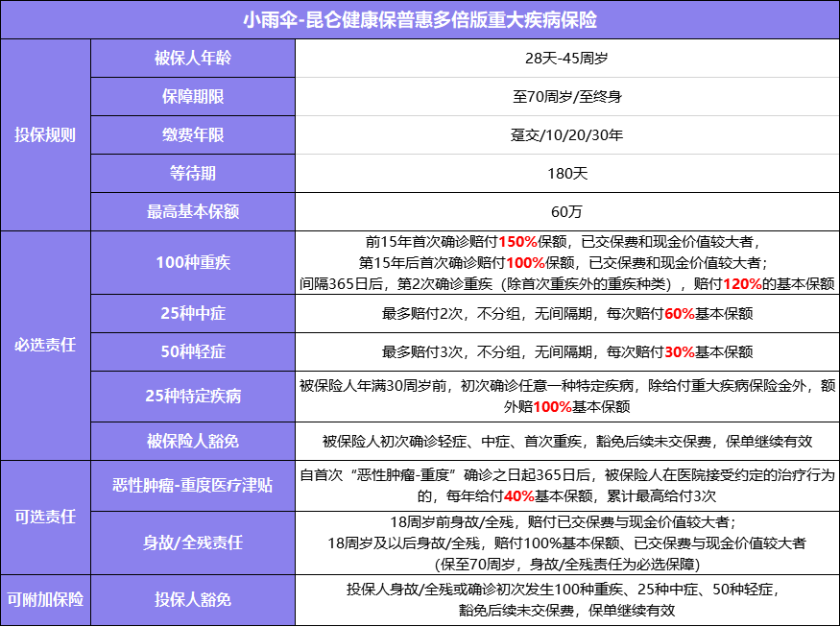Click the red 30% in the 轻症 row

pos(680,352)
